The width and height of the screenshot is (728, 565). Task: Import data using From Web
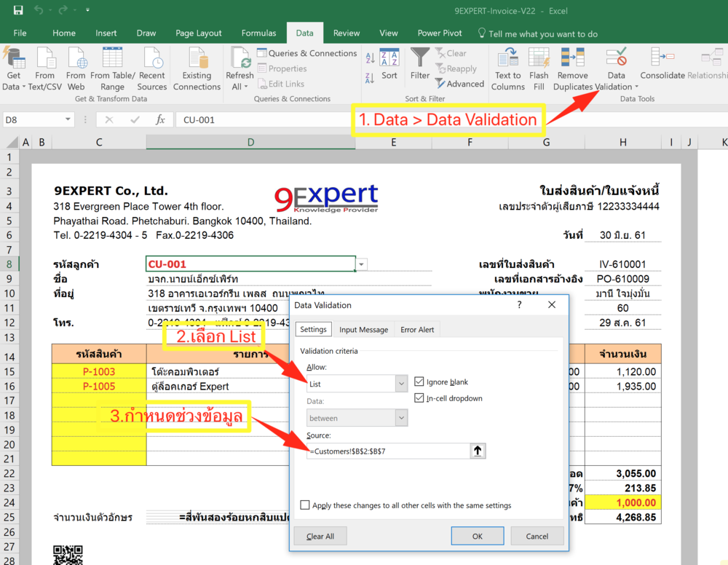pyautogui.click(x=76, y=68)
